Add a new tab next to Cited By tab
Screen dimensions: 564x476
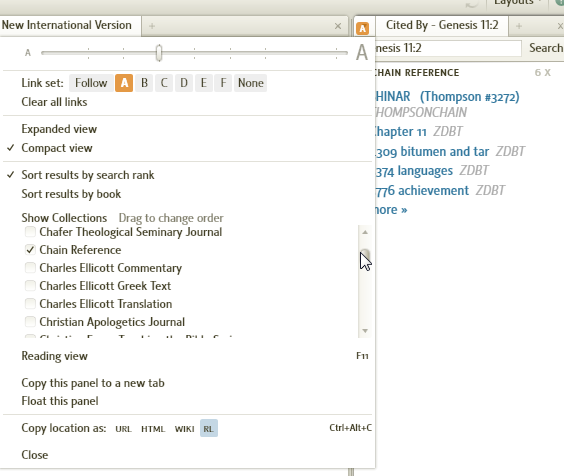point(519,26)
